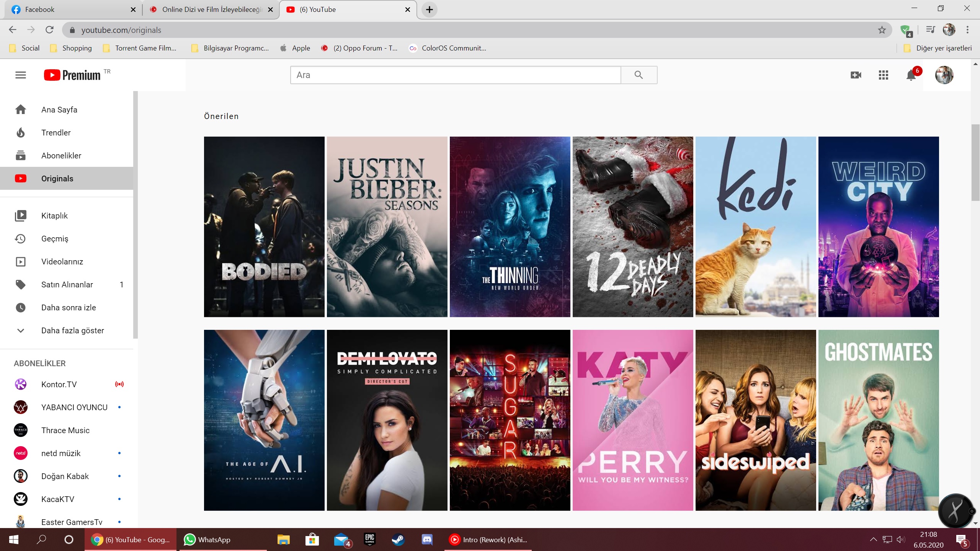Expand Daha fazla göster
The height and width of the screenshot is (551, 980).
(x=67, y=331)
